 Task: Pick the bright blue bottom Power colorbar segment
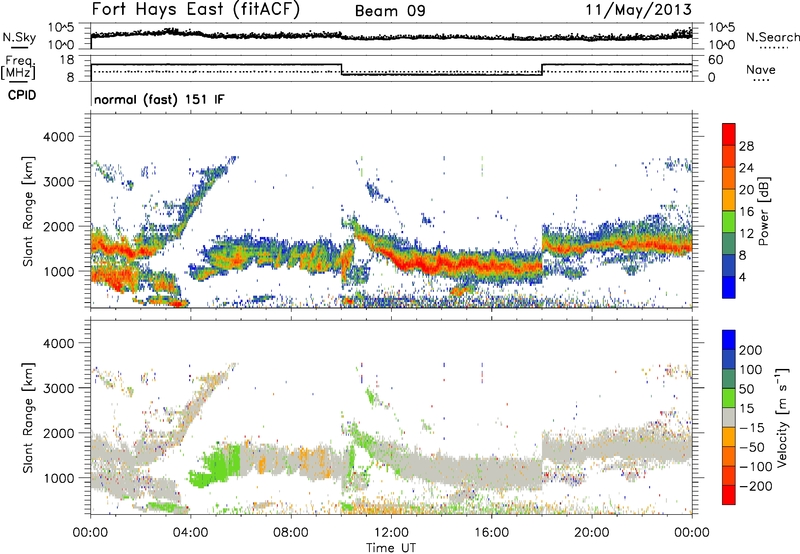729,287
